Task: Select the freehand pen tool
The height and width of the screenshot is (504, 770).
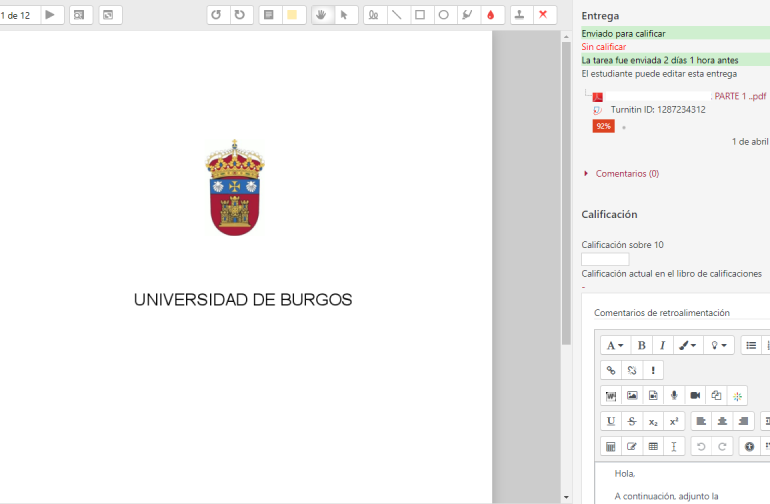Action: point(374,15)
